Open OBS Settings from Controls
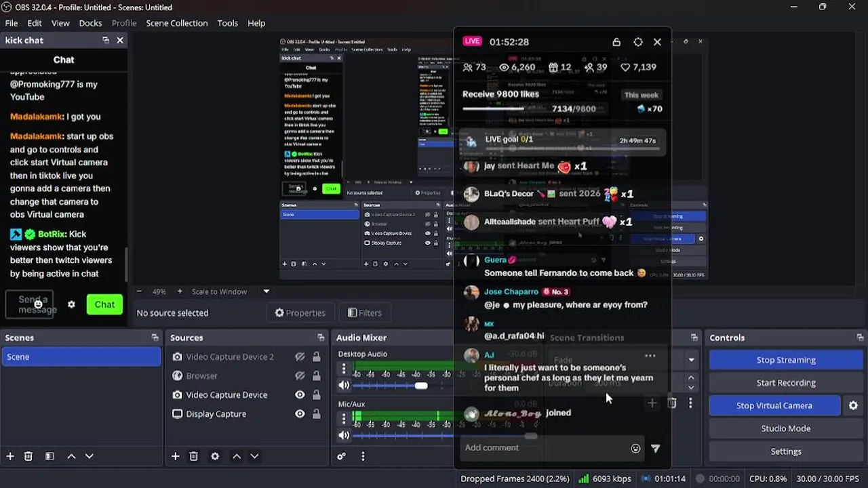Viewport: 868px width, 488px height. (786, 451)
